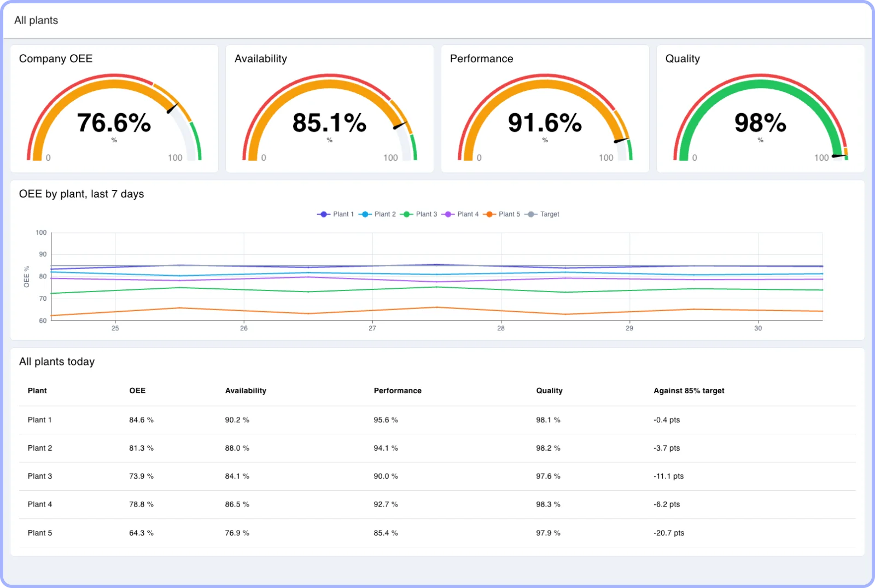Click the 73.9 % OEE cell
This screenshot has height=588, width=875.
(141, 476)
